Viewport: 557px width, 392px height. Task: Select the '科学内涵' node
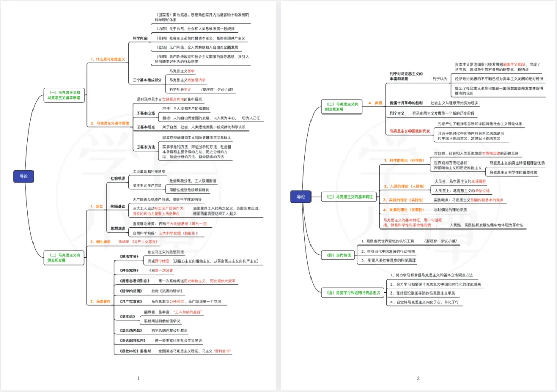[x=140, y=38]
